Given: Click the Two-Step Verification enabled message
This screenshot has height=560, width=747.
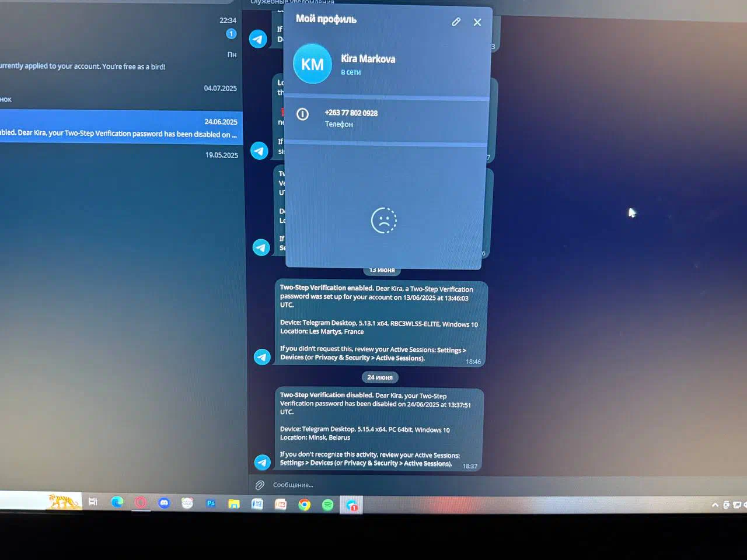Looking at the screenshot, I should pos(381,324).
